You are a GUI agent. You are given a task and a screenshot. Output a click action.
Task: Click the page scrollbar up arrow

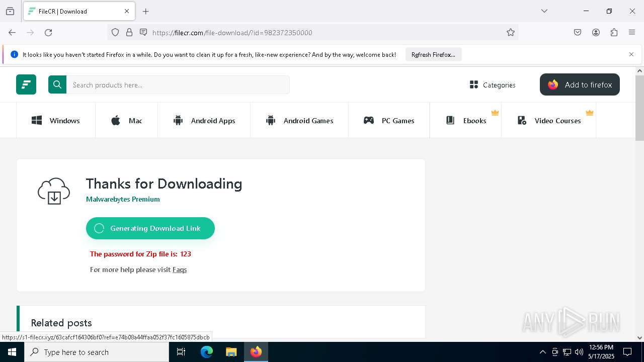639,71
